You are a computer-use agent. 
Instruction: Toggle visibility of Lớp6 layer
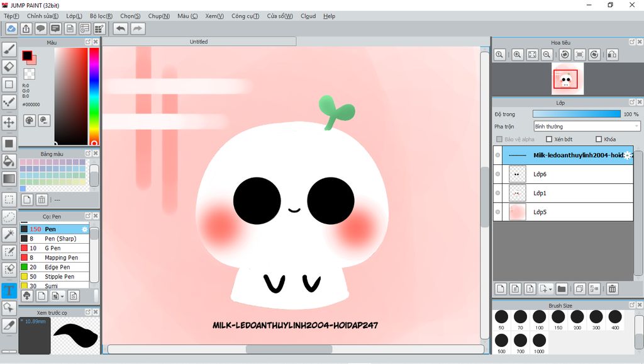coord(498,174)
